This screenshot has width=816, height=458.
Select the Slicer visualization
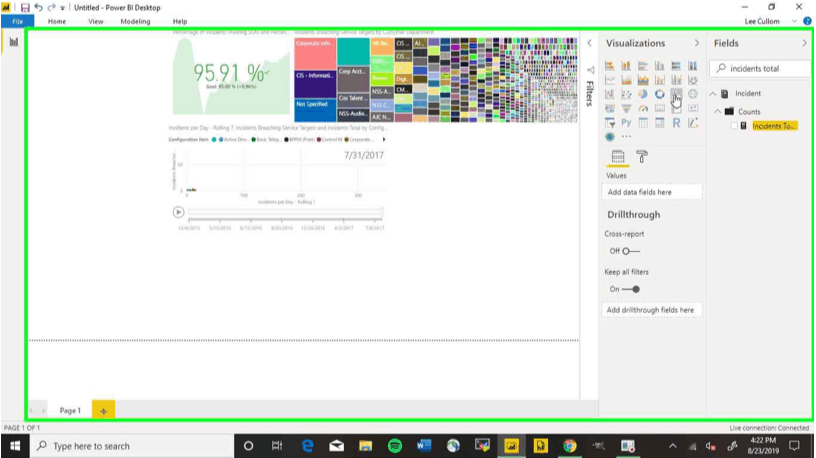tap(609, 123)
